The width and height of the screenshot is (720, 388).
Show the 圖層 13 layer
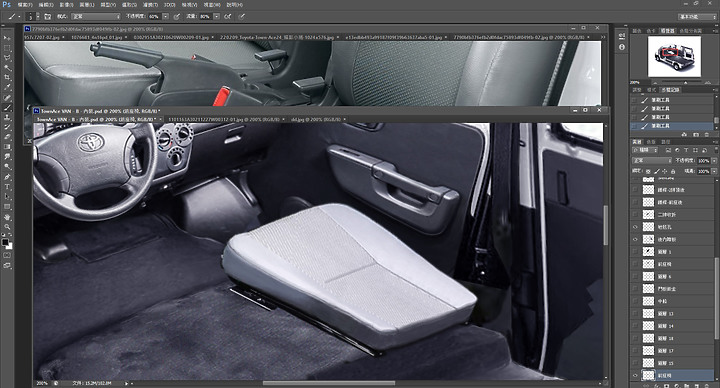(x=635, y=314)
